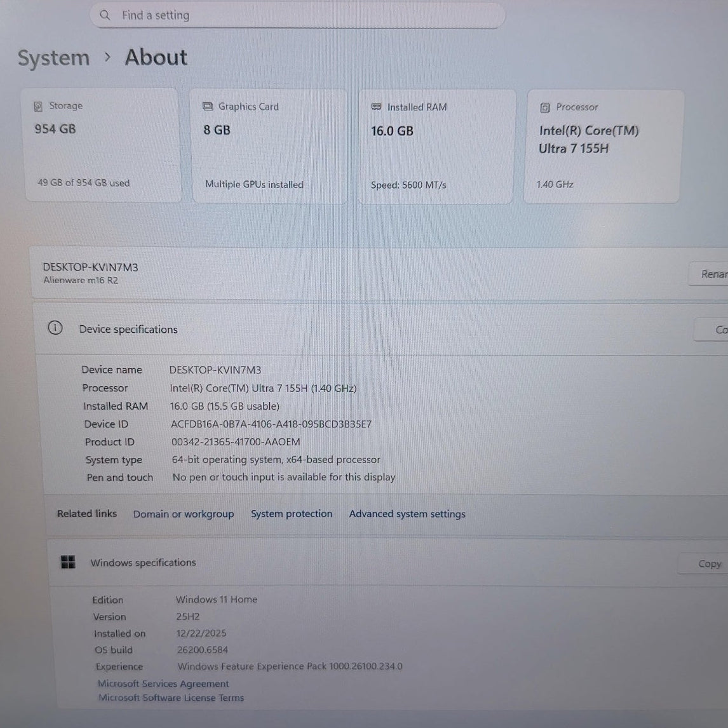
Task: Go back to System breadcrumb
Action: 53,58
